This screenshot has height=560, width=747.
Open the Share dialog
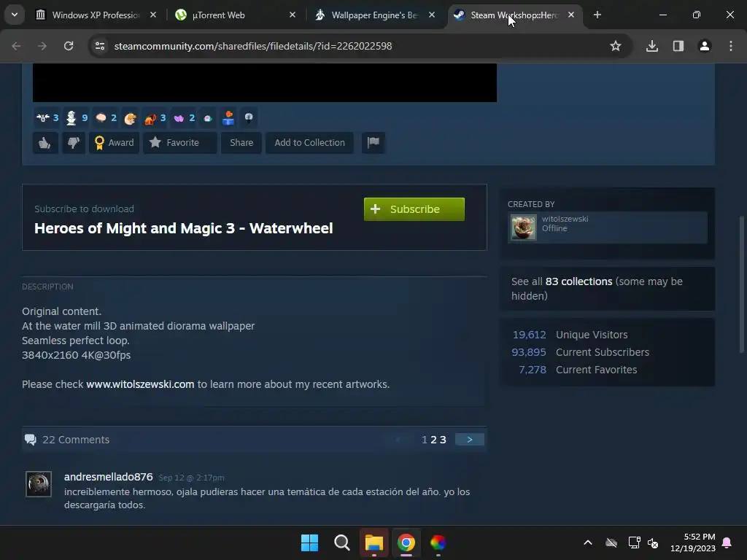(x=241, y=143)
